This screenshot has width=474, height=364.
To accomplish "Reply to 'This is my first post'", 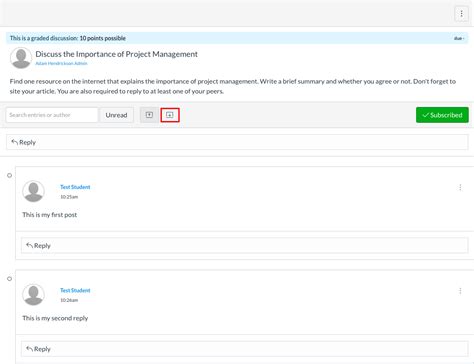I will click(x=244, y=246).
